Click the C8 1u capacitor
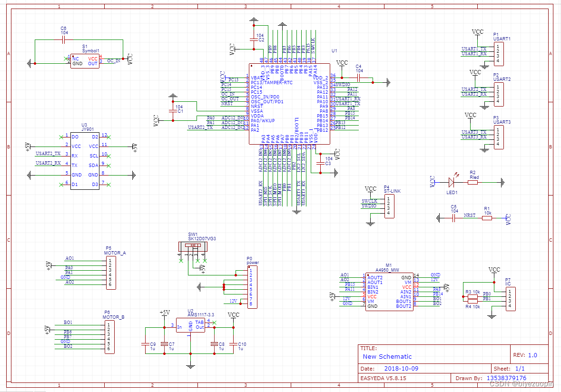Viewport: 561px width, 392px height. (214, 344)
